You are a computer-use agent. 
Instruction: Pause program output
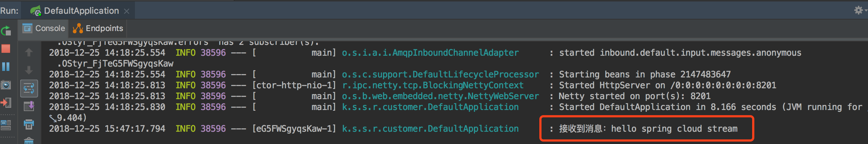point(6,67)
